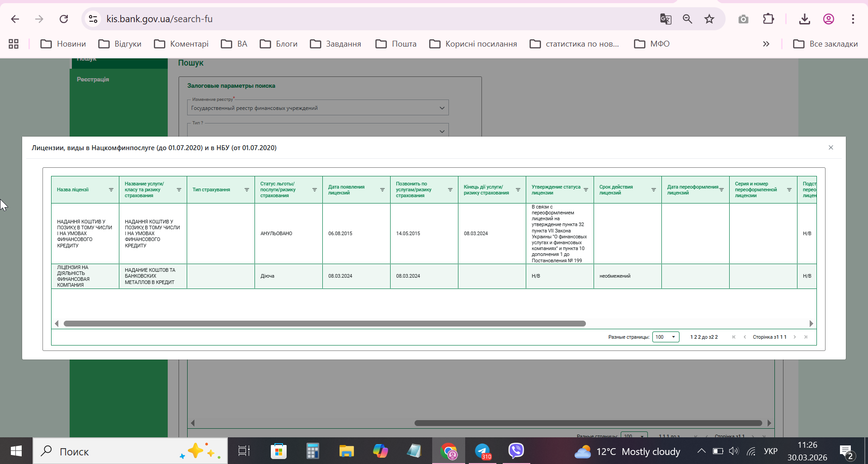Open the Завдання bookmarks folder
868x464 pixels.
click(x=335, y=44)
